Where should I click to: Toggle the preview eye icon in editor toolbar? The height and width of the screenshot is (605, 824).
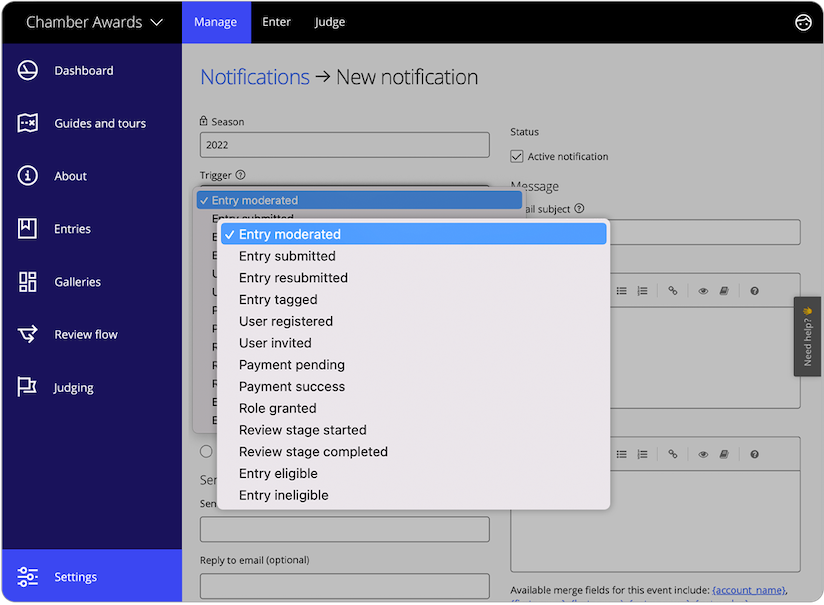(703, 290)
